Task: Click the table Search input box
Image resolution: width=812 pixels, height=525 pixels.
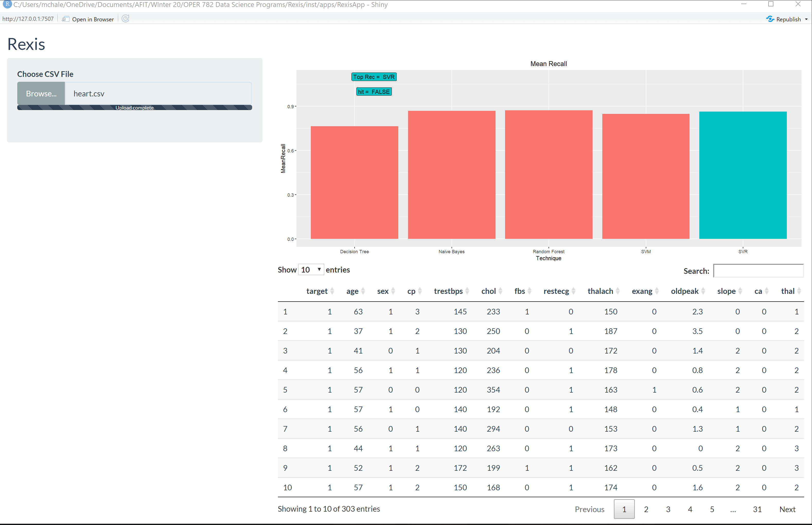Action: (758, 271)
